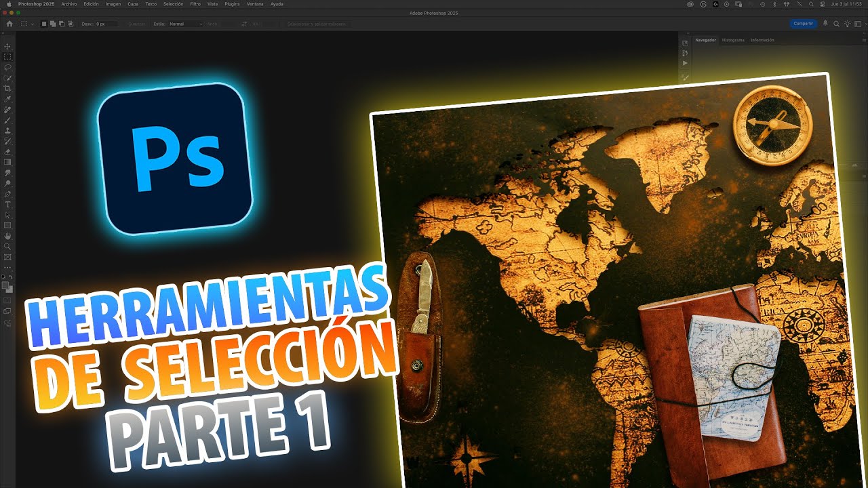This screenshot has width=868, height=488.
Task: Select the Crop tool
Action: coord(8,88)
